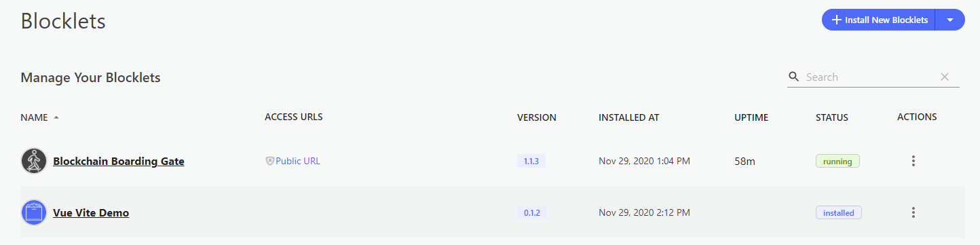This screenshot has height=245, width=980.
Task: Click version 1.1.3 badge
Action: tap(531, 161)
